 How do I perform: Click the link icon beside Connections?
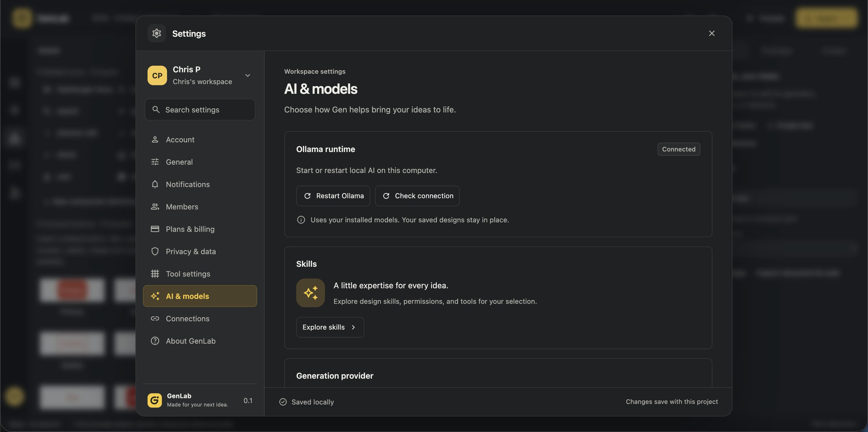[155, 318]
